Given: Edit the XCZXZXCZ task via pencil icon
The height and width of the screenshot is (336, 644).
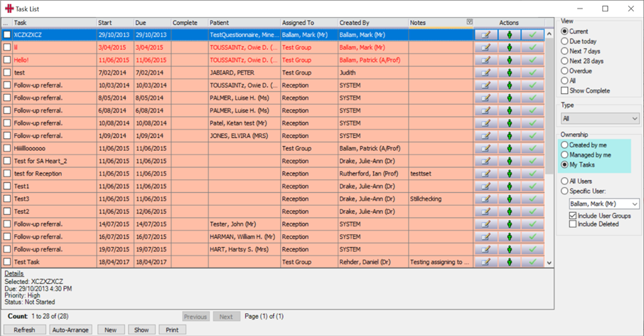Looking at the screenshot, I should tap(486, 35).
